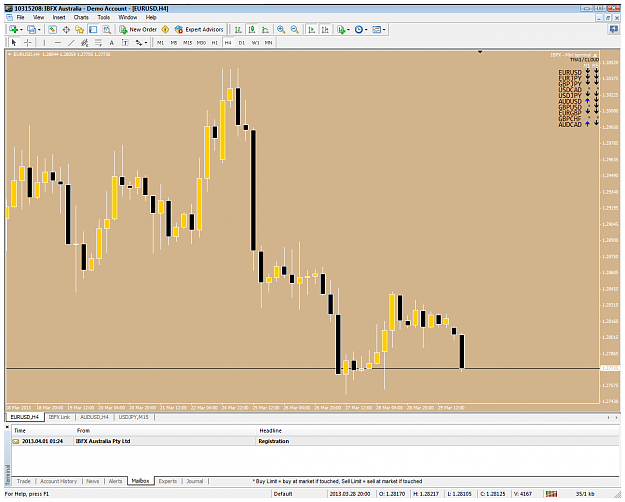625x502 pixels.
Task: Select the Text tool A
Action: tap(112, 42)
